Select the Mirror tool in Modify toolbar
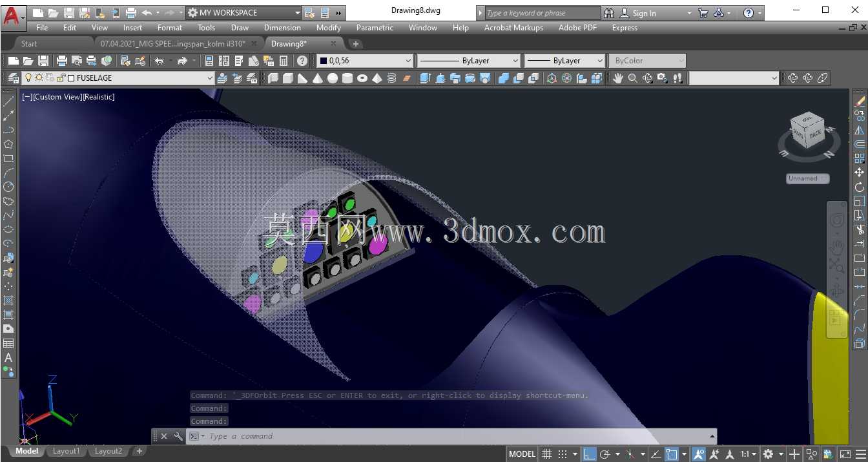 coord(860,130)
